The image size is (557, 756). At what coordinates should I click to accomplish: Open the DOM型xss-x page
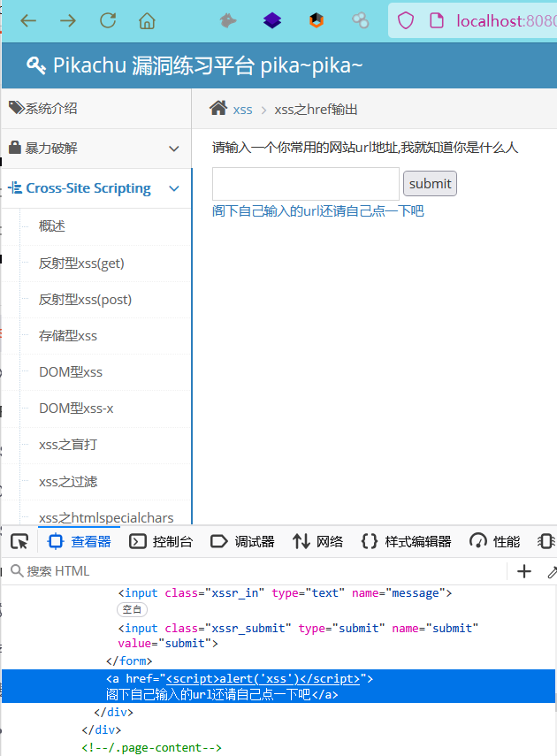[x=76, y=409]
